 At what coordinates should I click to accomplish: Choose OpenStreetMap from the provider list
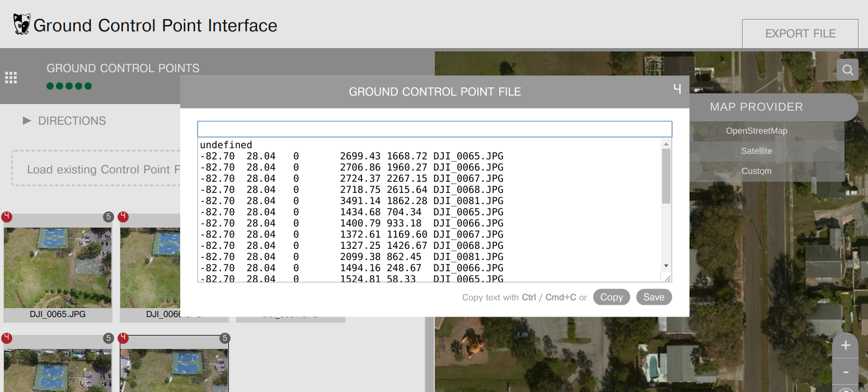point(757,130)
